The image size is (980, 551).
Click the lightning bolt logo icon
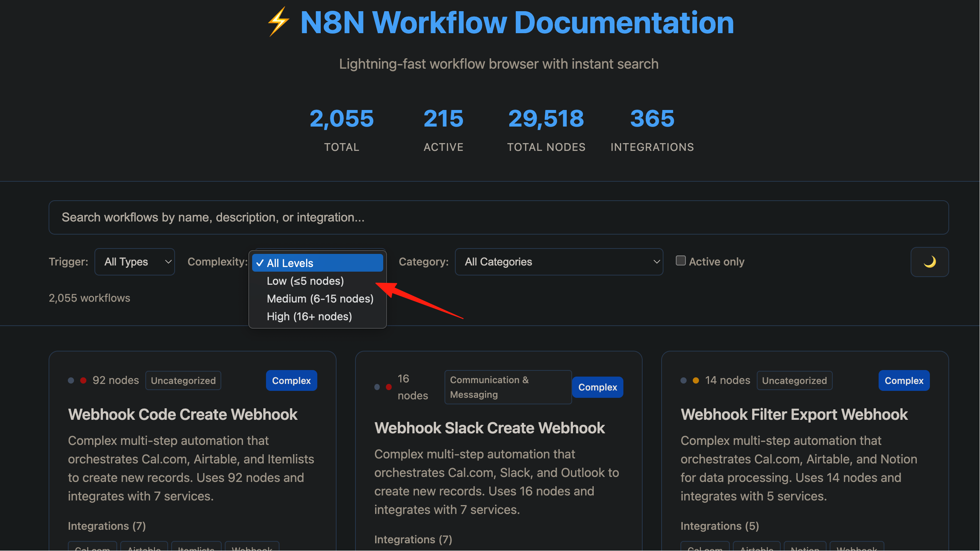tap(278, 22)
